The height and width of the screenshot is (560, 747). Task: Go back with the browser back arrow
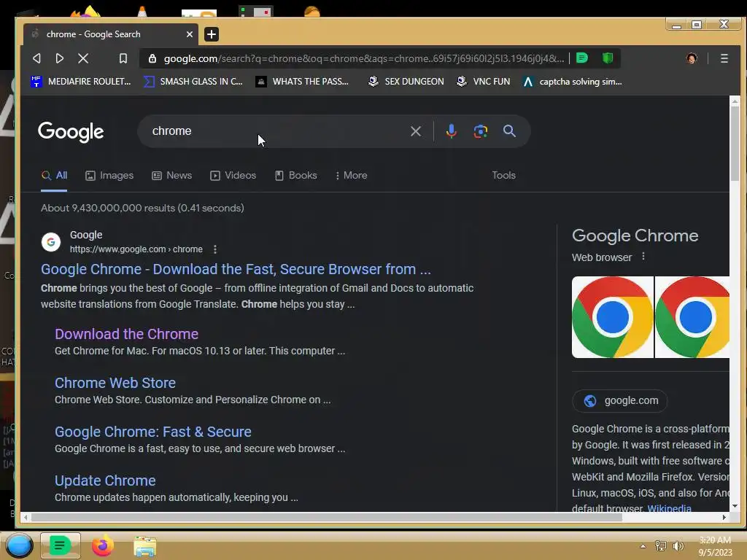click(x=36, y=58)
